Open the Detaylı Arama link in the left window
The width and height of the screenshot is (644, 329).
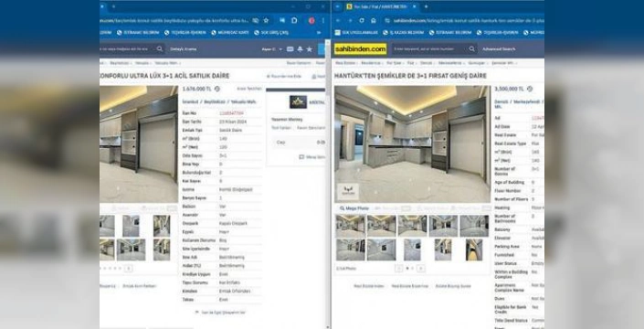tap(184, 48)
